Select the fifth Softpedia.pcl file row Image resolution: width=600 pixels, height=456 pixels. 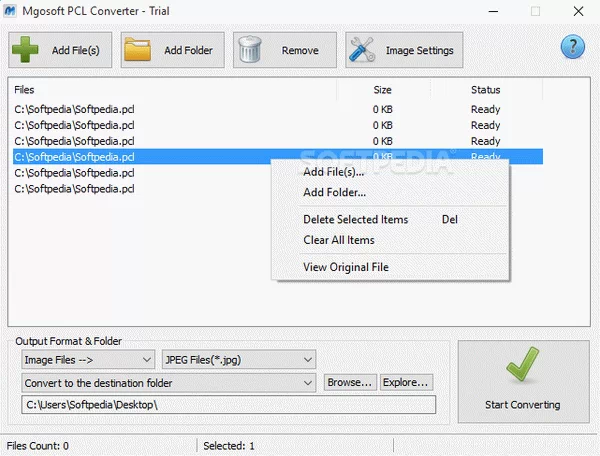tap(74, 173)
